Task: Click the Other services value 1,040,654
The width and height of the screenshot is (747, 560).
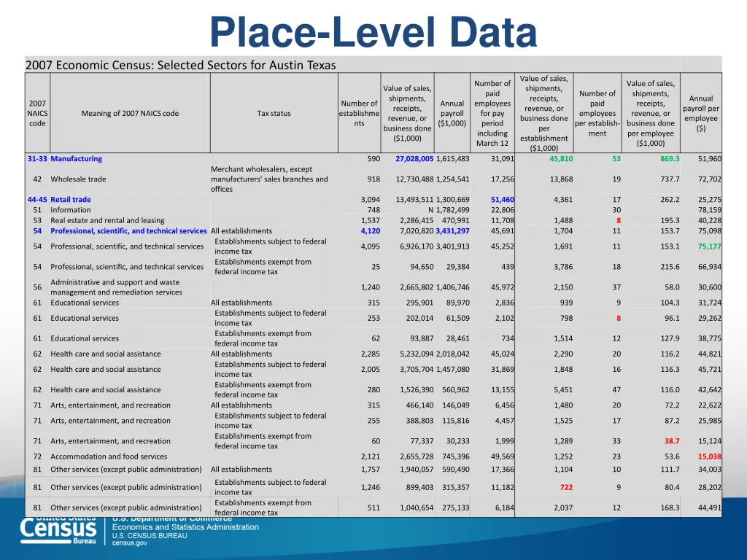Action: point(417,507)
